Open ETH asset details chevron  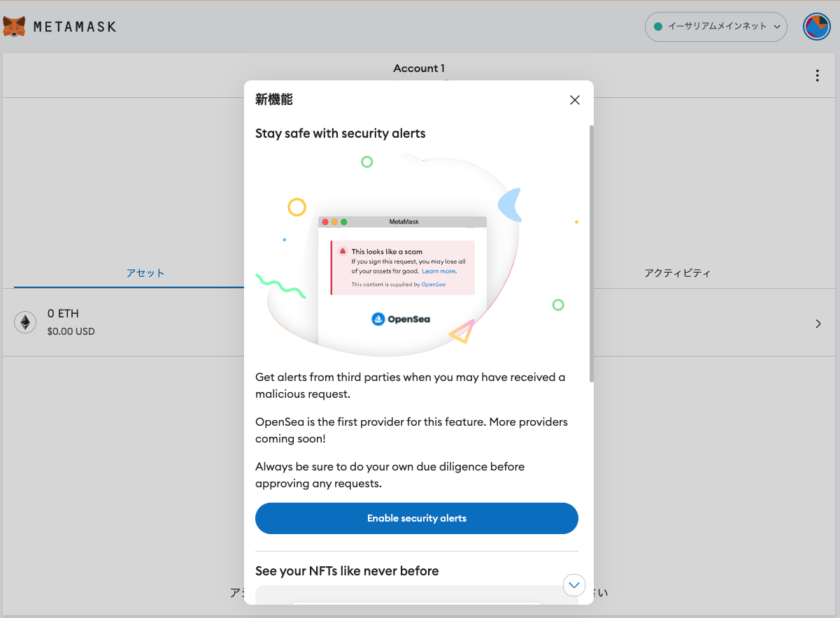[x=818, y=324]
